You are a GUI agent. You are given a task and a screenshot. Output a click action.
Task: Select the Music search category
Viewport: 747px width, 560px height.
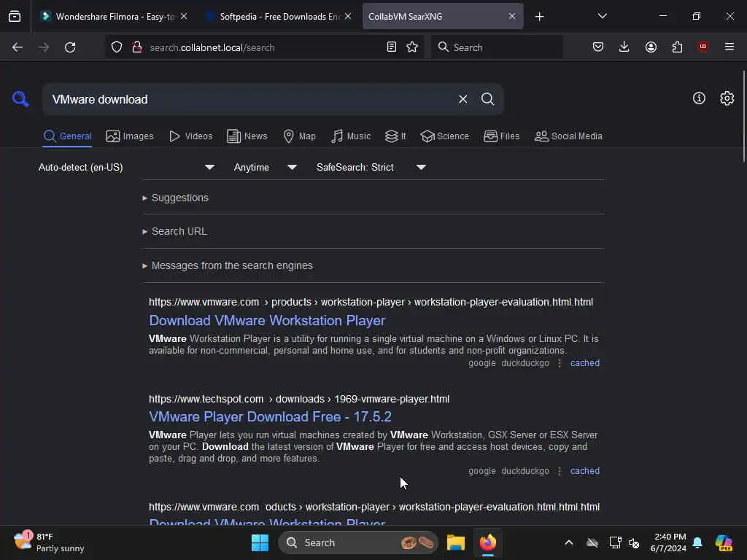click(x=351, y=136)
